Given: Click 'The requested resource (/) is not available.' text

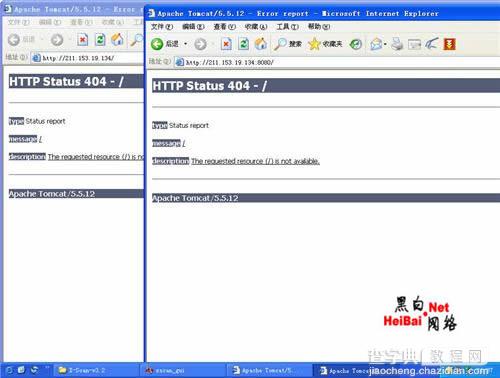Looking at the screenshot, I should (x=255, y=161).
